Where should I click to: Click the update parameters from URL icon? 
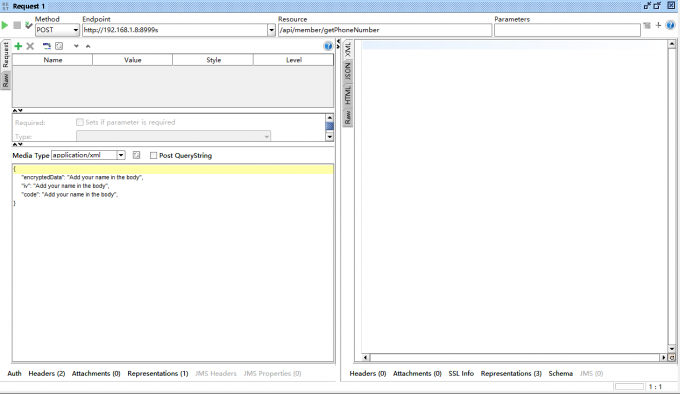click(x=46, y=46)
